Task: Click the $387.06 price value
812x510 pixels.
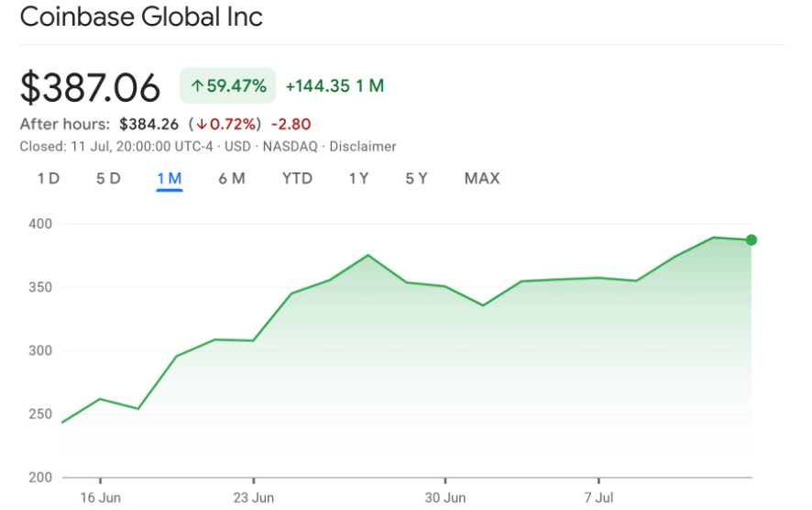Action: click(x=90, y=87)
